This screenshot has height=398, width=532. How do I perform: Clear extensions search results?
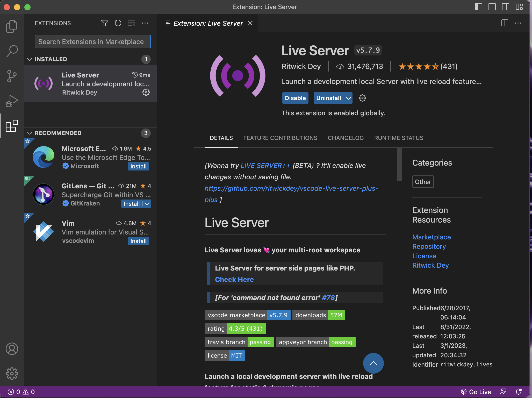click(x=131, y=23)
